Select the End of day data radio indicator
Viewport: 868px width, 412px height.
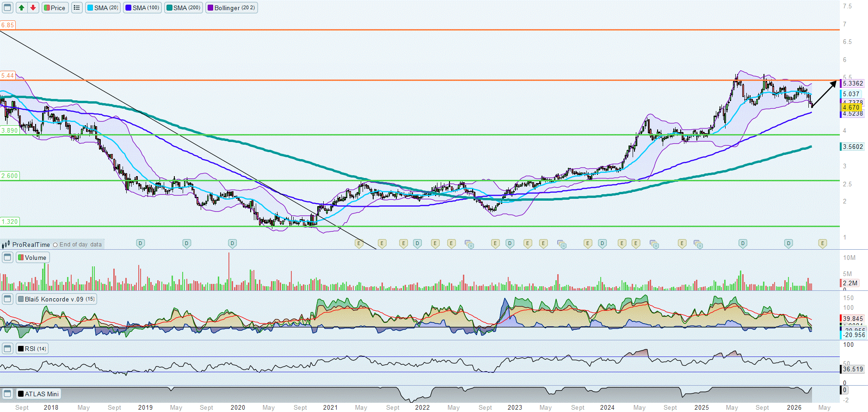click(x=55, y=245)
